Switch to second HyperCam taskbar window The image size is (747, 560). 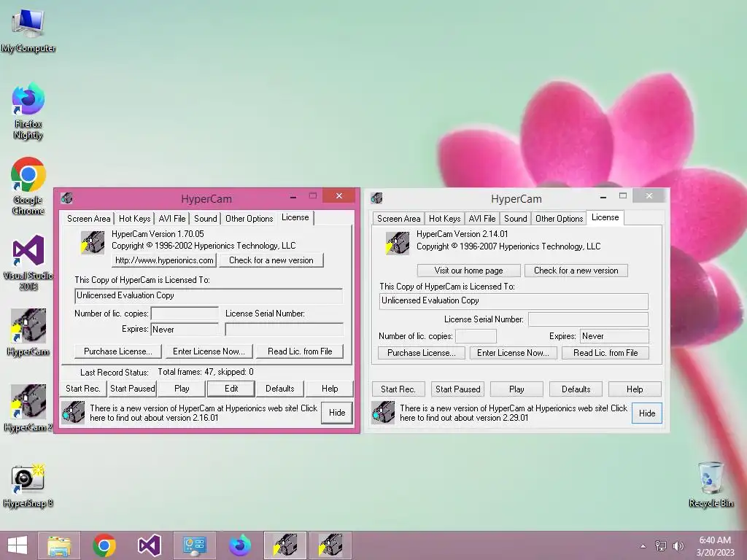330,545
